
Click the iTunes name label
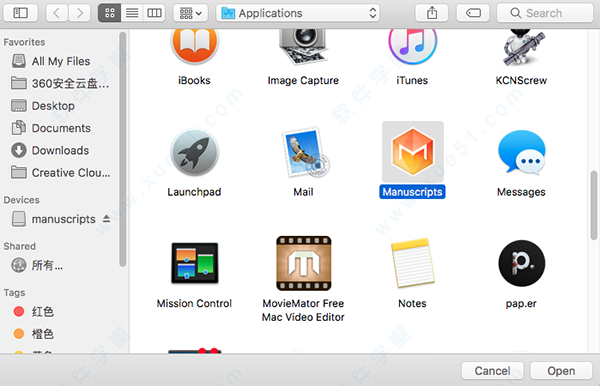pos(412,81)
